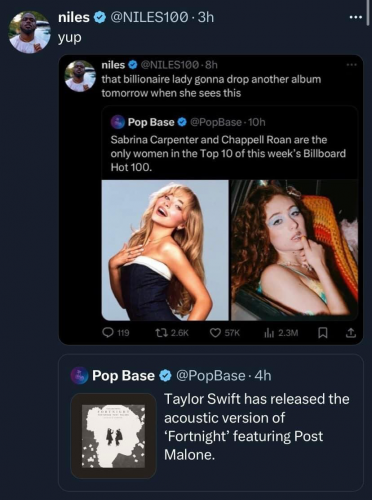Viewport: 372px width, 500px height.
Task: Click the @NILES100 handle in header
Action: coord(149,17)
